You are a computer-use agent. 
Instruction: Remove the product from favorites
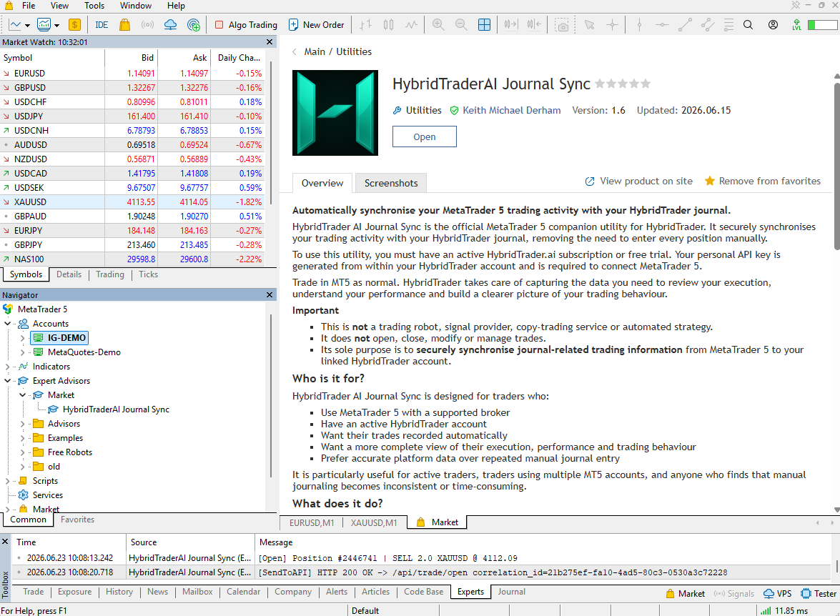(x=762, y=181)
